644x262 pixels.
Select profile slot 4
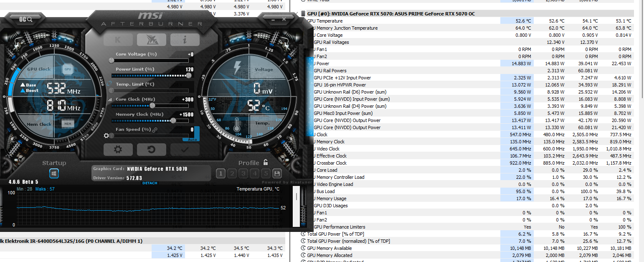click(255, 173)
